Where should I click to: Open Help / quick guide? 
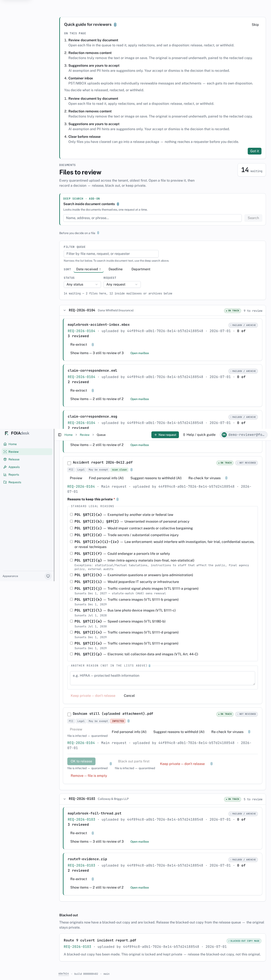tap(199, 435)
